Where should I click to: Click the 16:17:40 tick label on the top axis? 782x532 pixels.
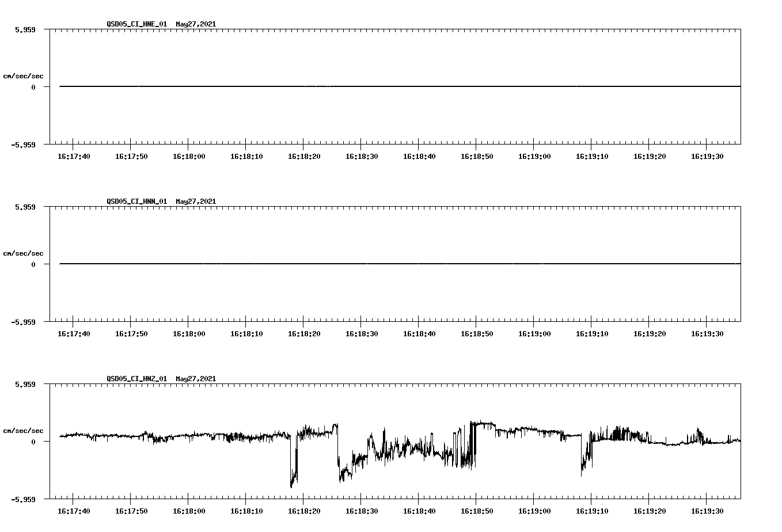point(74,155)
